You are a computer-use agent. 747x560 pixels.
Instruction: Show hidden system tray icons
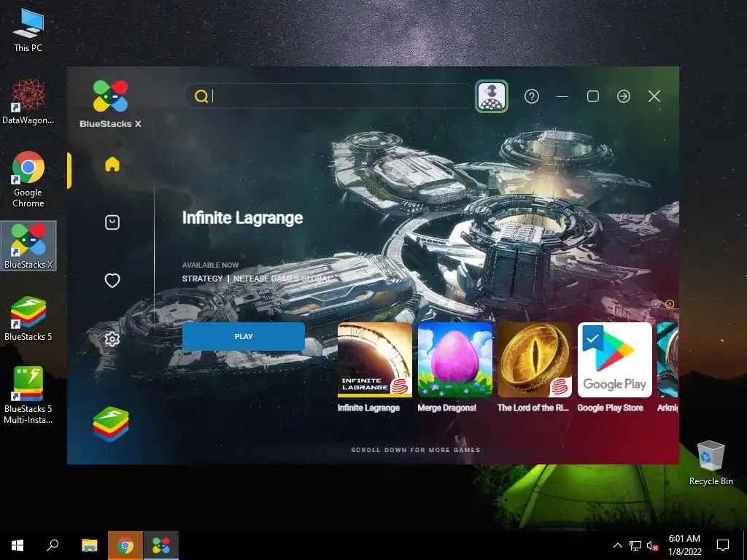tap(617, 545)
